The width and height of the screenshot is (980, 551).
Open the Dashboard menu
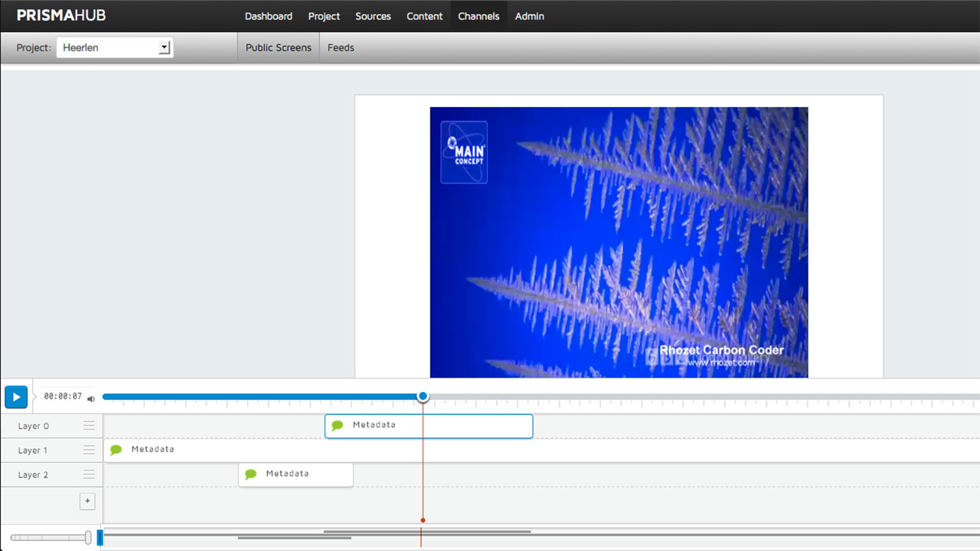tap(268, 16)
